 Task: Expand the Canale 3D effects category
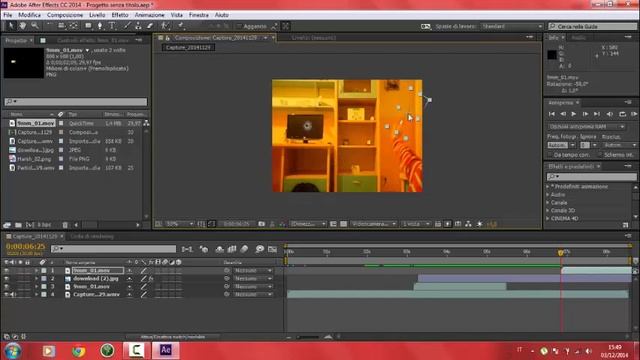click(548, 211)
